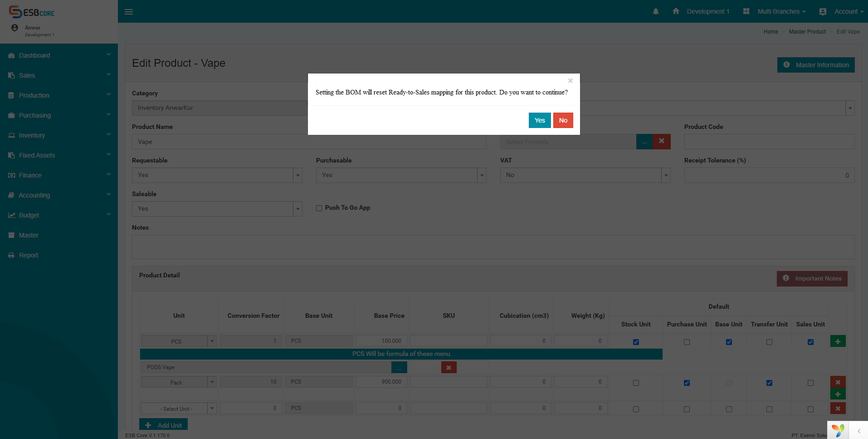Click the Notes text area
This screenshot has height=439, width=868.
click(x=493, y=247)
